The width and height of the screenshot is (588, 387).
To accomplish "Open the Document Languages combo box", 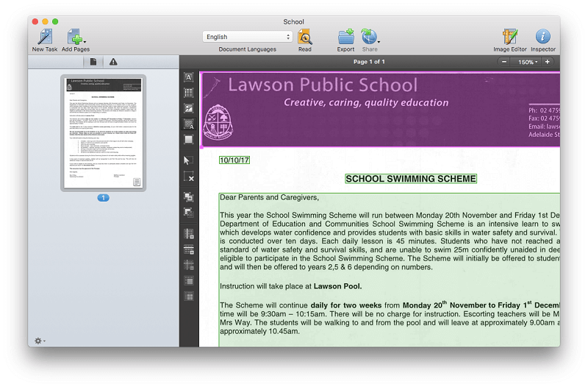I will coord(248,37).
